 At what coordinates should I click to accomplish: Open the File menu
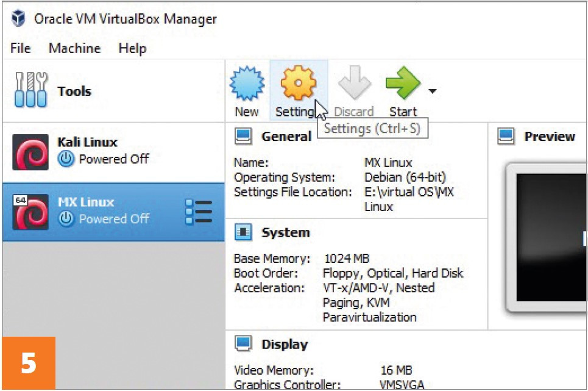click(21, 48)
